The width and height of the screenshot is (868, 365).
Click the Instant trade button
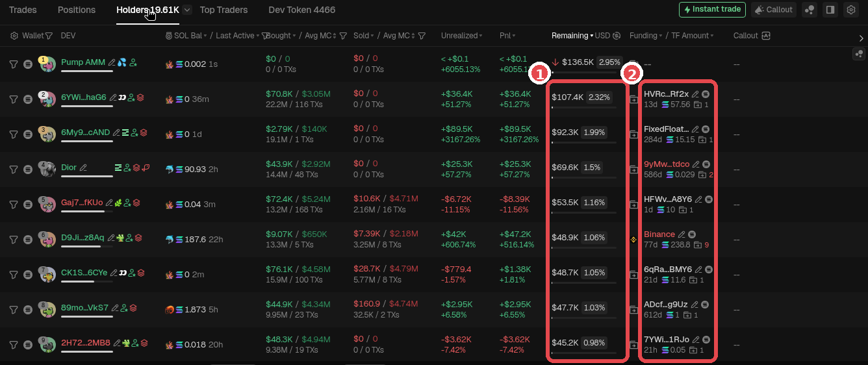[712, 10]
